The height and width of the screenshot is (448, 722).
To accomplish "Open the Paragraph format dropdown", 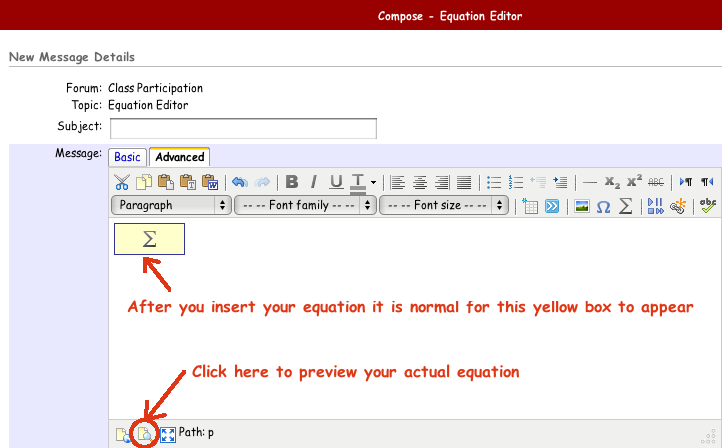I will coord(171,205).
